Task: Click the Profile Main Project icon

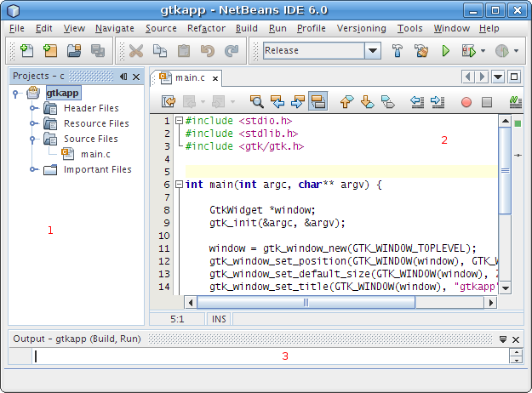Action: coord(502,51)
